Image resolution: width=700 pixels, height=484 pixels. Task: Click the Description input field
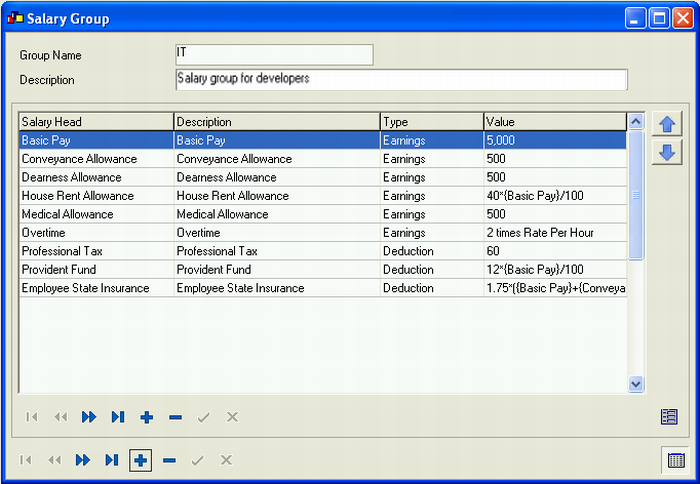pos(402,79)
